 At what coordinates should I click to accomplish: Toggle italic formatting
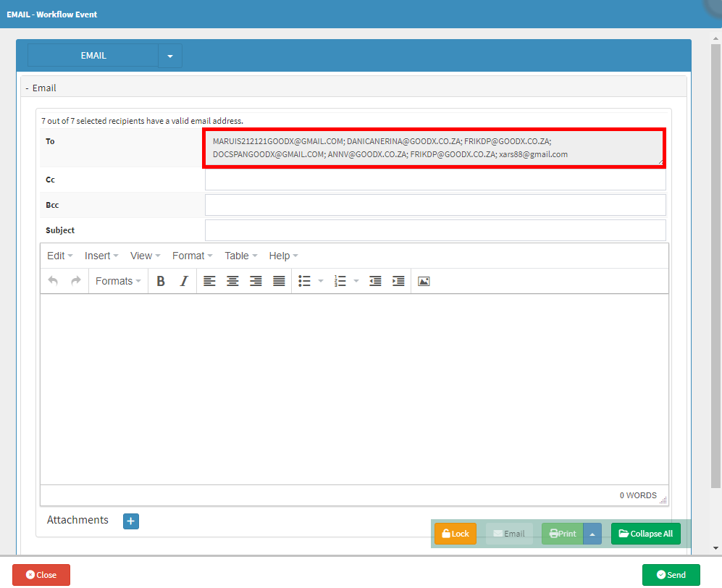(184, 281)
